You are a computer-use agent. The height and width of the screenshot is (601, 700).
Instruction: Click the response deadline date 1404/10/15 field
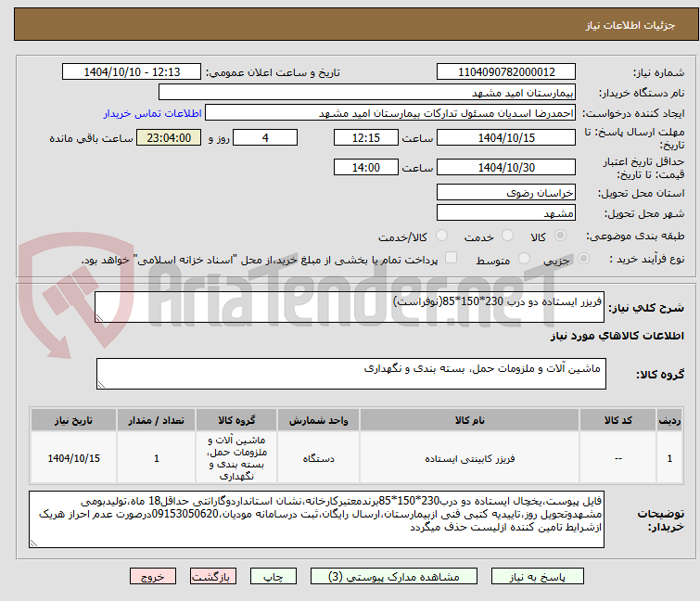pyautogui.click(x=506, y=137)
